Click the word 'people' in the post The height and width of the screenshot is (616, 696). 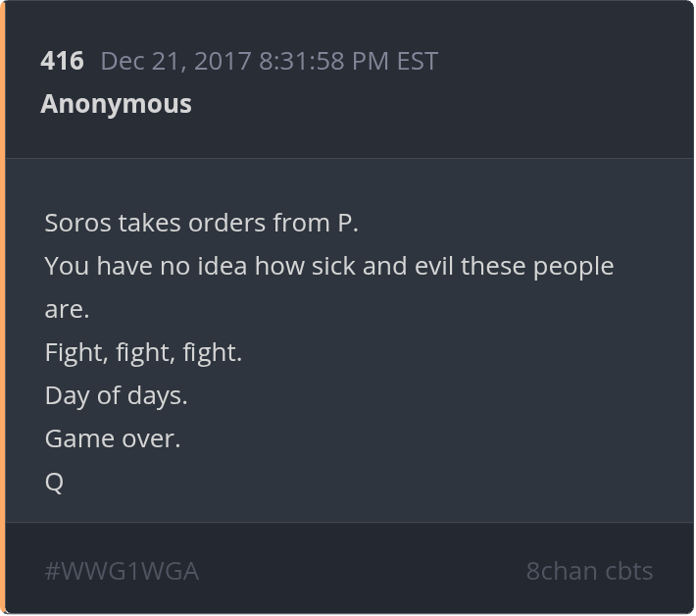tap(573, 266)
